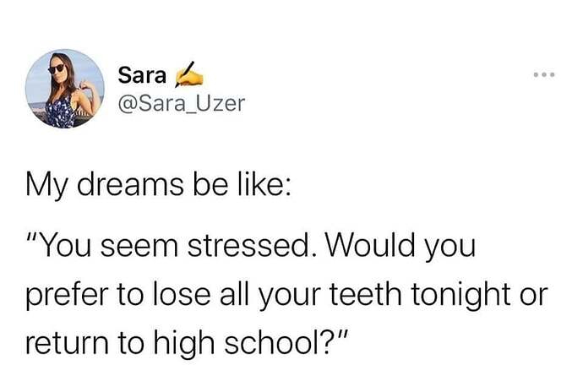Click the writing hand emoji beside Sara
583x392 pixels.
[x=189, y=74]
